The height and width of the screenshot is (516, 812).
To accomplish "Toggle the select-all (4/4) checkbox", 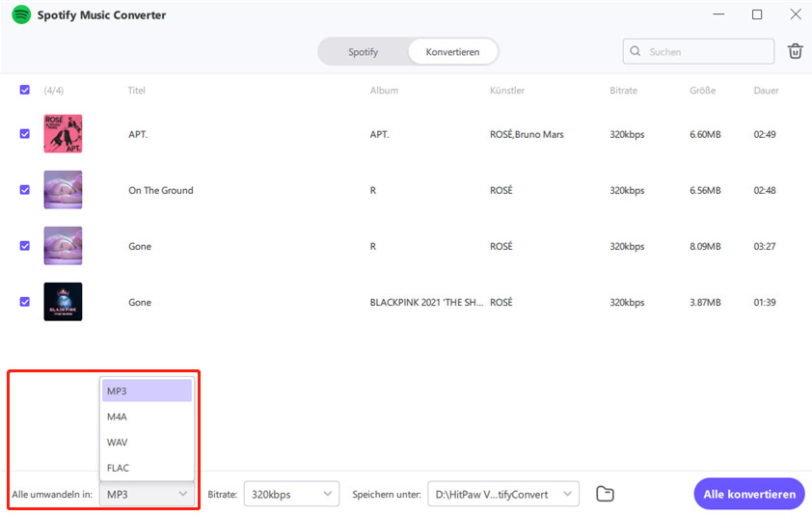I will [25, 90].
